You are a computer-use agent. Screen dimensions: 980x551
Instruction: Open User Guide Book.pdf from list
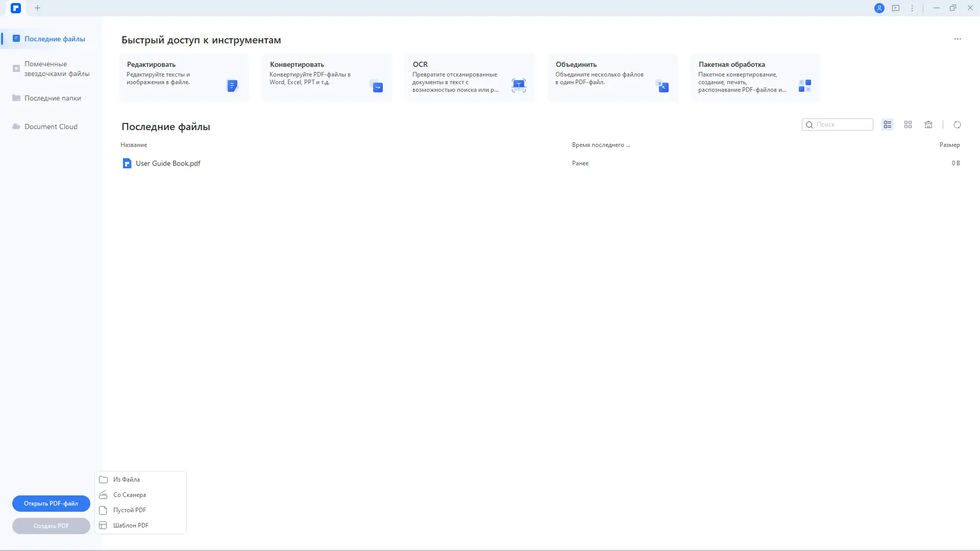[168, 163]
